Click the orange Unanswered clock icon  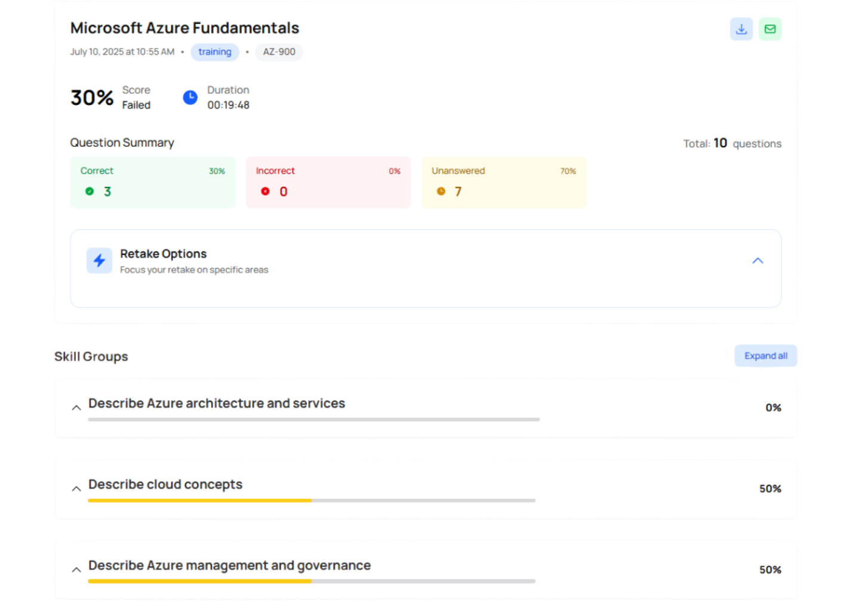click(x=441, y=192)
